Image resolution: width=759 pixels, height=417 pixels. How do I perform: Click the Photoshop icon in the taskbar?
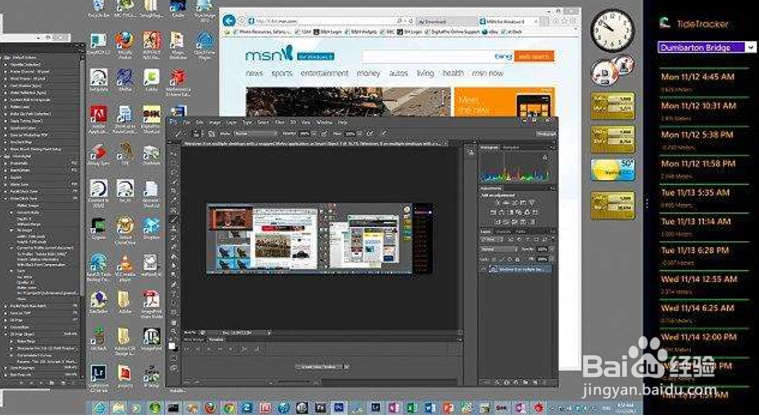(x=339, y=408)
